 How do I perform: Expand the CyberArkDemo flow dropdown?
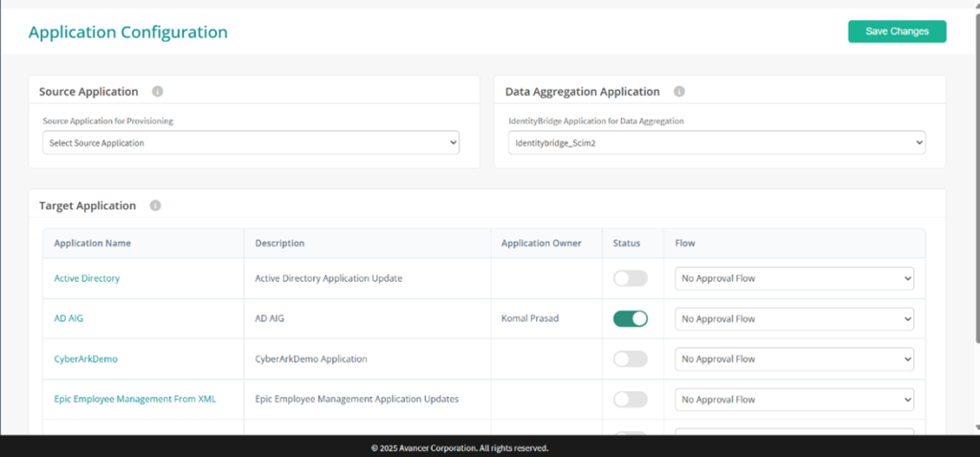[794, 359]
